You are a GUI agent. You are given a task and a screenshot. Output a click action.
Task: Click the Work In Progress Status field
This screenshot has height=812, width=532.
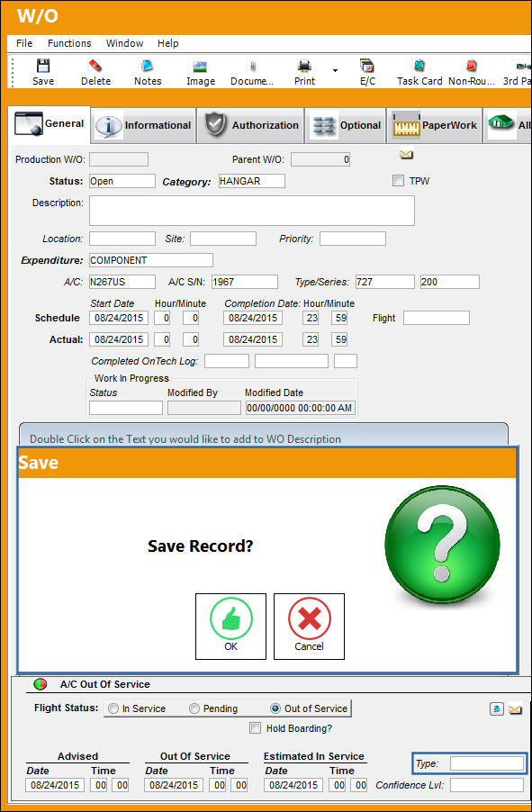click(x=125, y=408)
